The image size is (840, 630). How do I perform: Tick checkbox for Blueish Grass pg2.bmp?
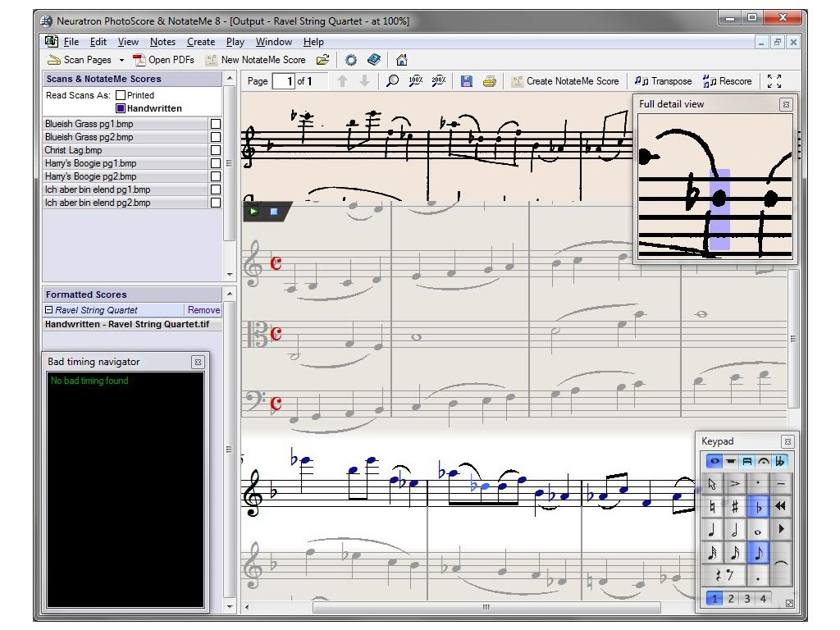tap(216, 137)
